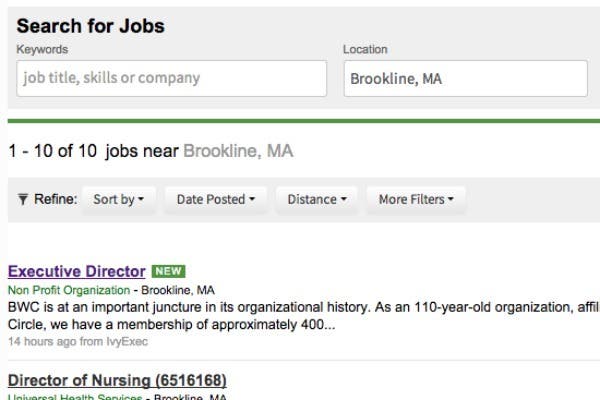Click the Search for Jobs heading

tap(91, 27)
